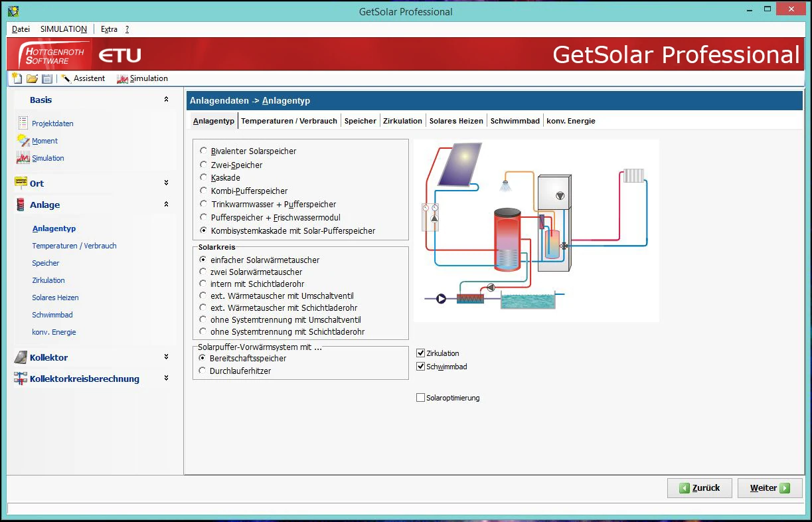
Task: Start Simulation from the toolbar icon
Action: [x=142, y=78]
